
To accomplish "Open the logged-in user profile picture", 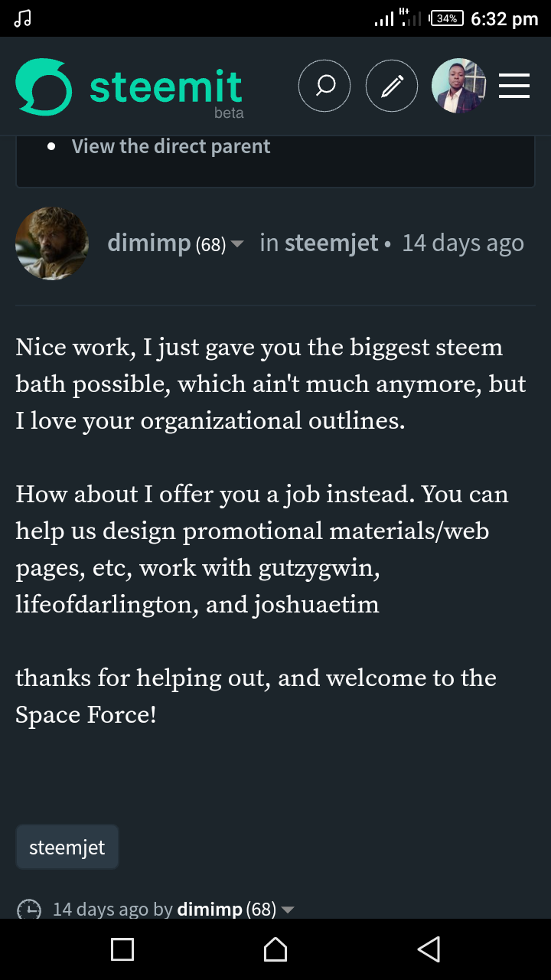I will (459, 86).
